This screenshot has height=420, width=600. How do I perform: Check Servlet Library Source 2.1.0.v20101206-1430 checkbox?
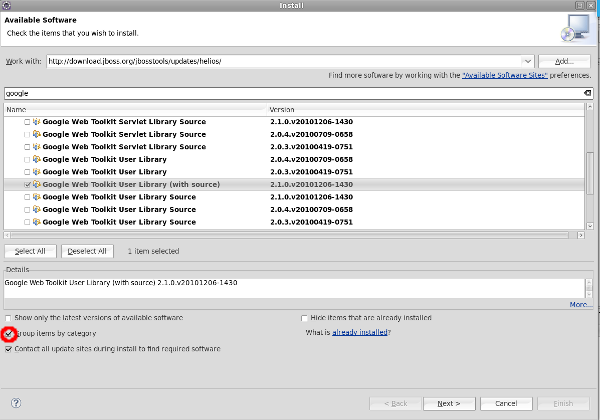click(27, 122)
